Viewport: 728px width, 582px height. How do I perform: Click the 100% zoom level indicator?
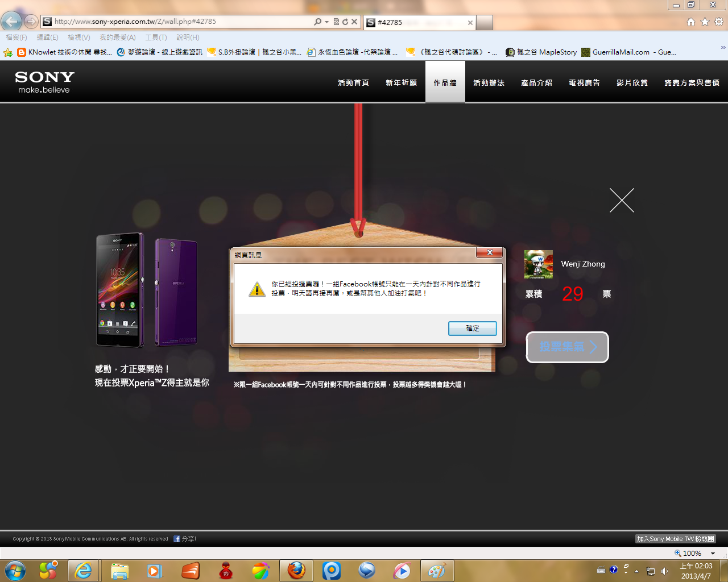click(x=688, y=554)
